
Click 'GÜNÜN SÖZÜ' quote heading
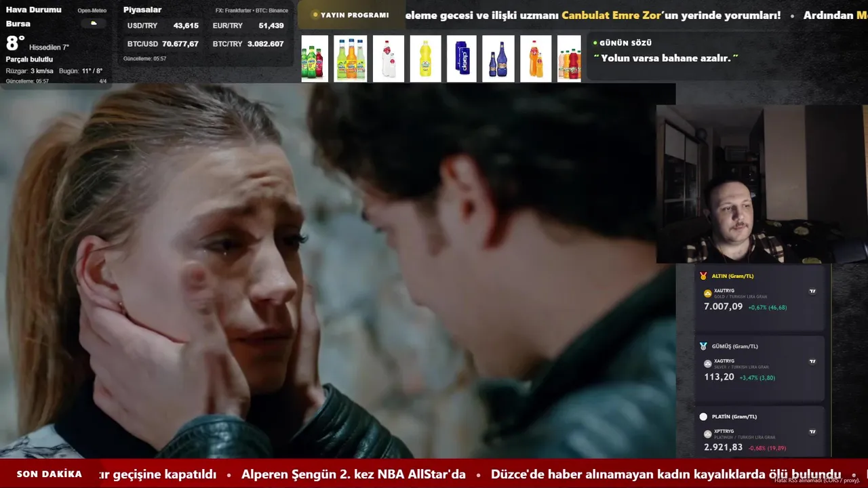tap(625, 43)
